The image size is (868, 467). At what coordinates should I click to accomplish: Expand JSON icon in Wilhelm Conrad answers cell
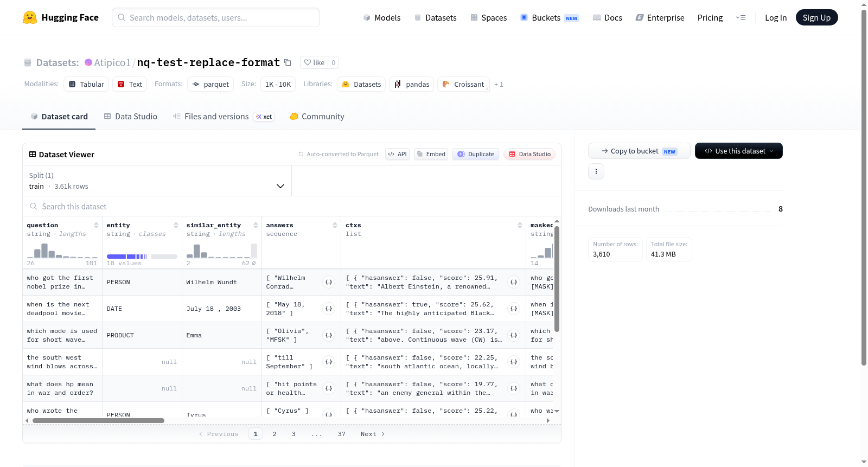[329, 282]
